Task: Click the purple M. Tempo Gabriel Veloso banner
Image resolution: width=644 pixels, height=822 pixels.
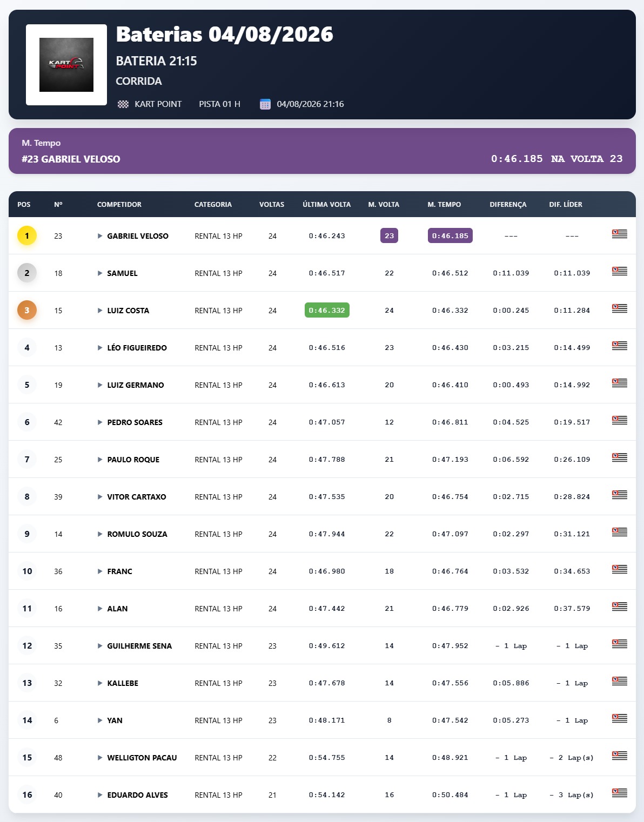Action: click(322, 151)
